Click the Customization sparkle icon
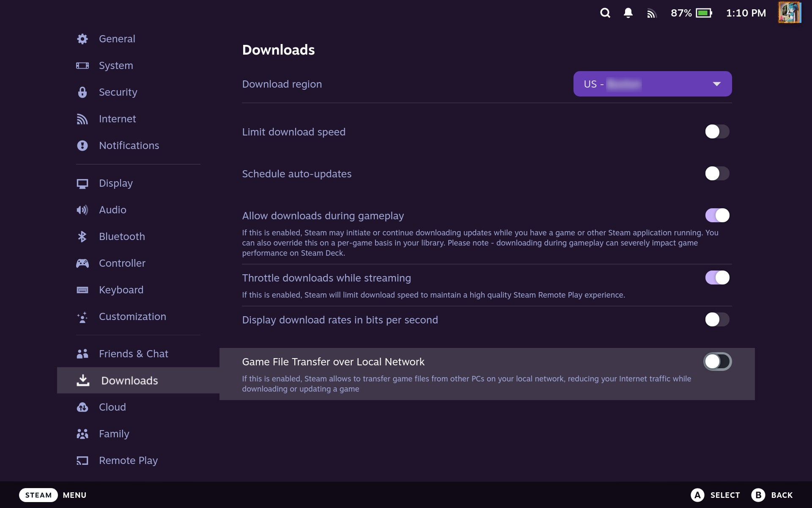 click(x=82, y=317)
